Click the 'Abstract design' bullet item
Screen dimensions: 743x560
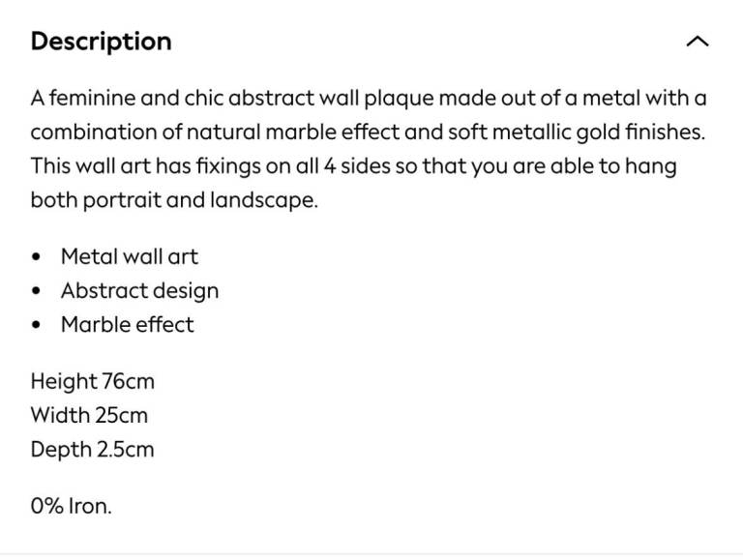(x=139, y=291)
